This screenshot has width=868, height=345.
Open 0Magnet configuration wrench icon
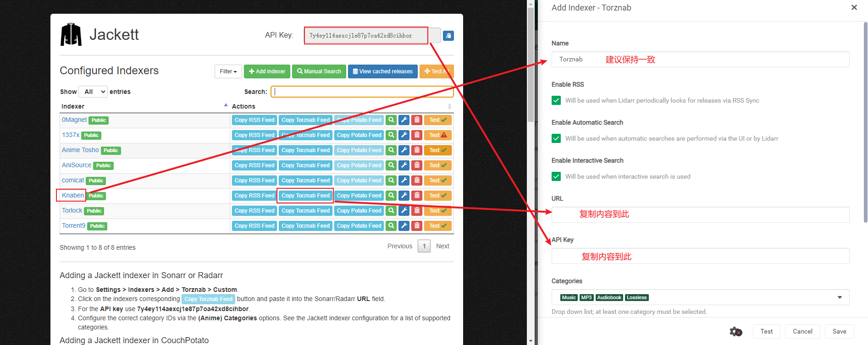[x=404, y=120]
